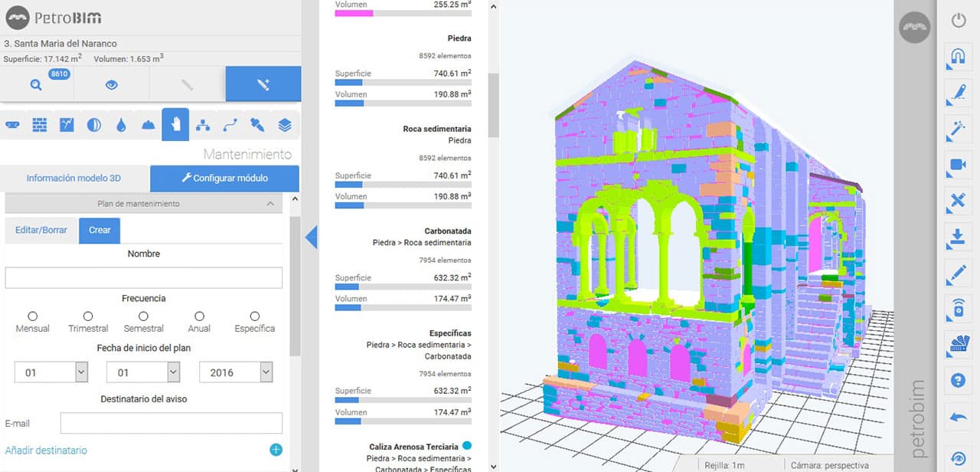
Task: Open the start date day dropdown
Action: [x=51, y=372]
